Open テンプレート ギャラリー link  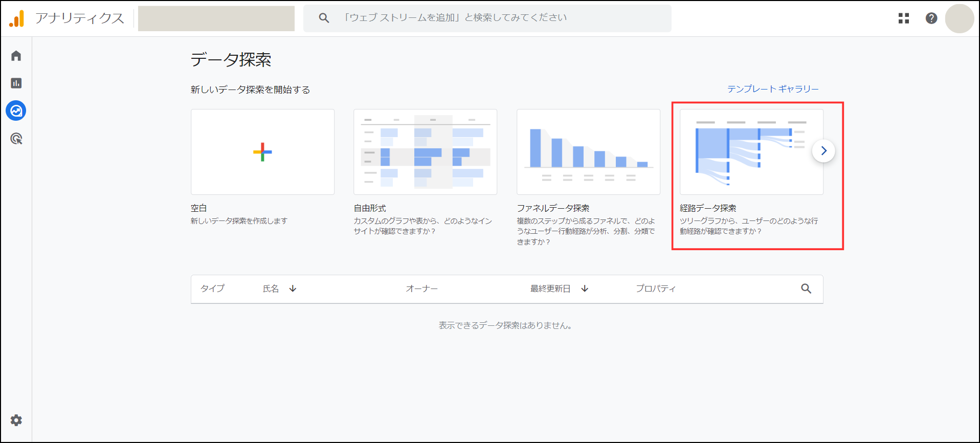point(773,89)
